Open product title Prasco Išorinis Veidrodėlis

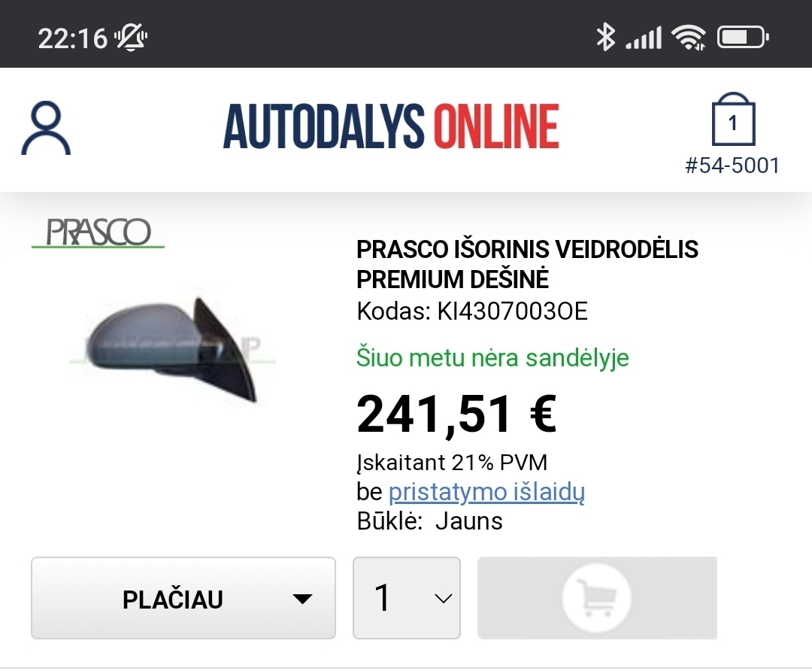click(527, 264)
